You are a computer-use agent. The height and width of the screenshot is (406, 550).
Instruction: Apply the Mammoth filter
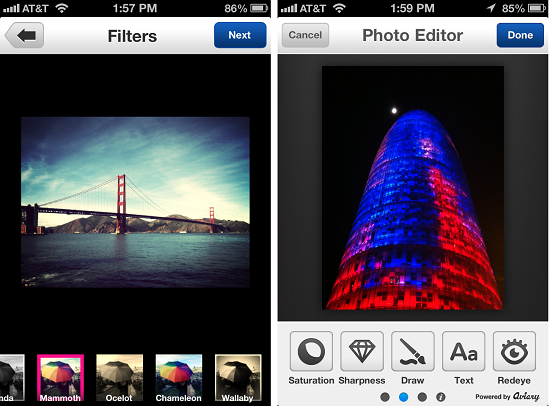[x=60, y=378]
